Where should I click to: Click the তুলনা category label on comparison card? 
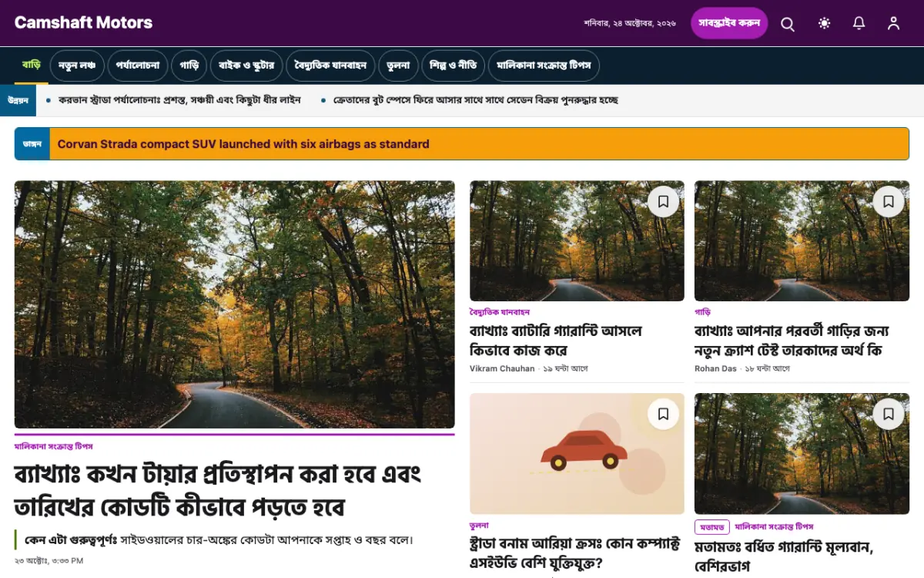pyautogui.click(x=479, y=525)
